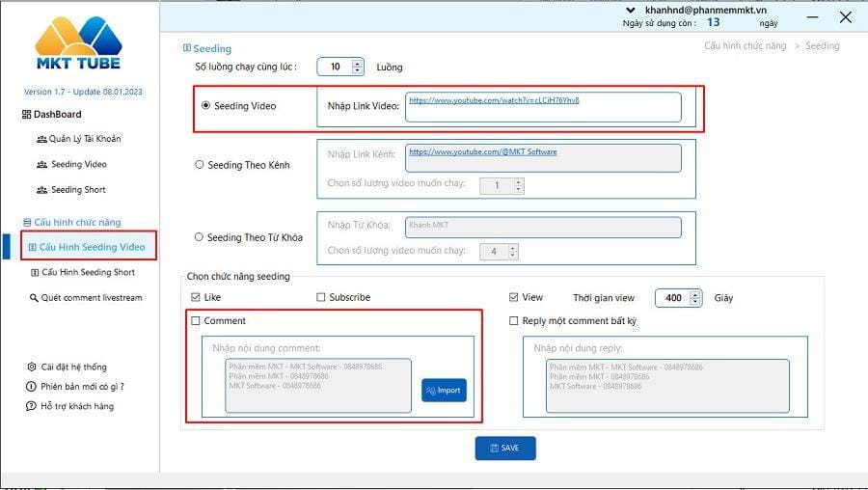Click the Seeding header icon
Viewport: 868px width, 490px height.
pos(186,48)
